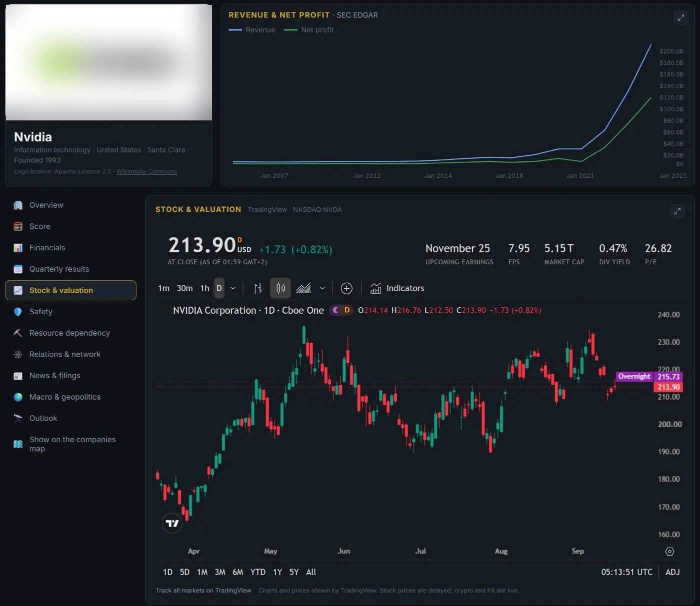The image size is (700, 606).
Task: Click the NVIDIA Corporation chart title
Action: [x=248, y=310]
